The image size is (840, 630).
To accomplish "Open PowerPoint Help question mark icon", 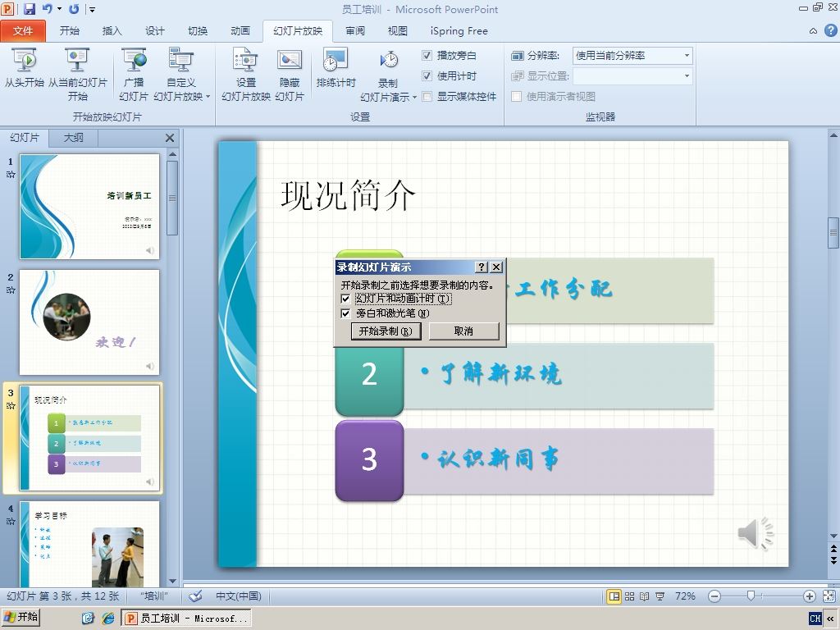I will 830,30.
